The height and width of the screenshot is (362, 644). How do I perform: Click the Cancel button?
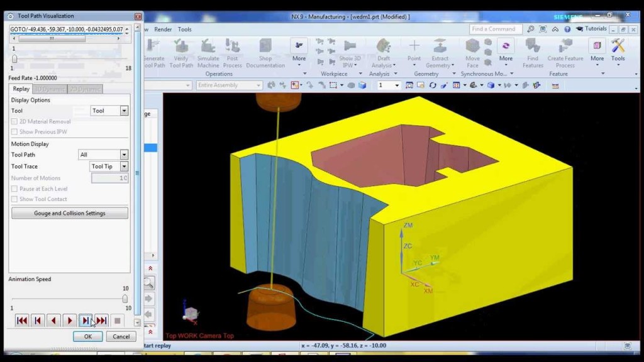point(121,337)
